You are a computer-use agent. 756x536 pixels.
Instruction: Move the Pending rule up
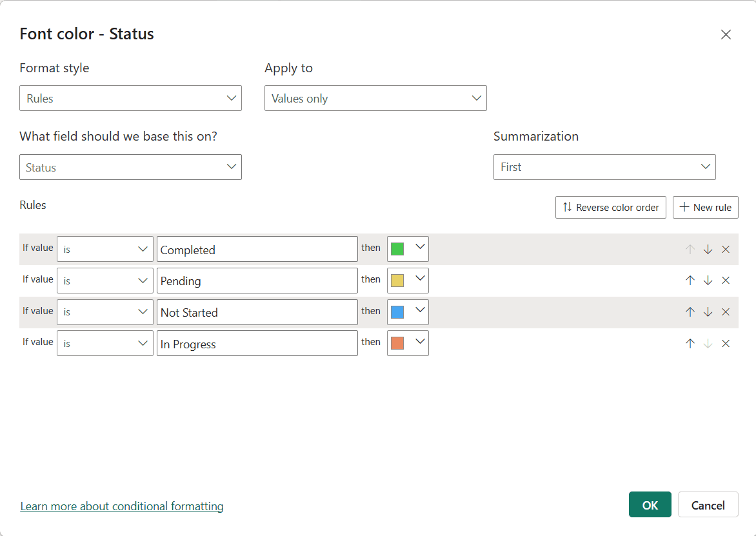coord(690,281)
